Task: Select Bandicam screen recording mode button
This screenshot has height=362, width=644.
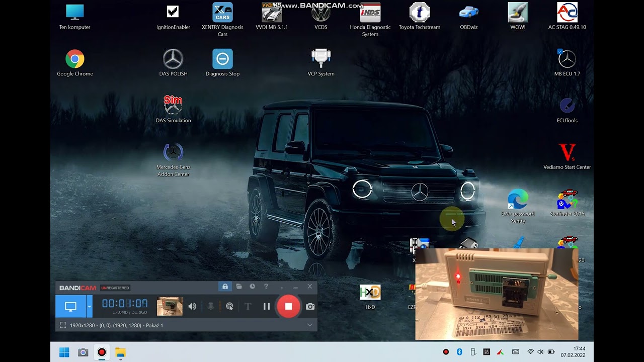Action: click(x=70, y=306)
